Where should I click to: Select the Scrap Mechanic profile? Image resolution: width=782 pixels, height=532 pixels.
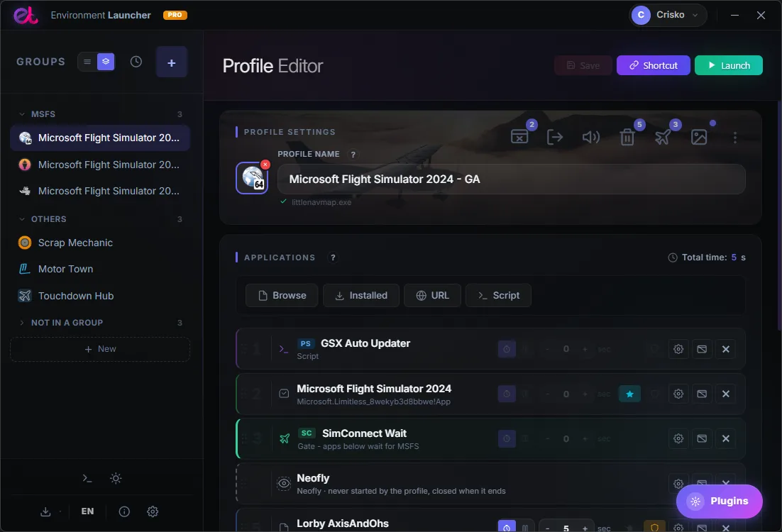click(100, 243)
